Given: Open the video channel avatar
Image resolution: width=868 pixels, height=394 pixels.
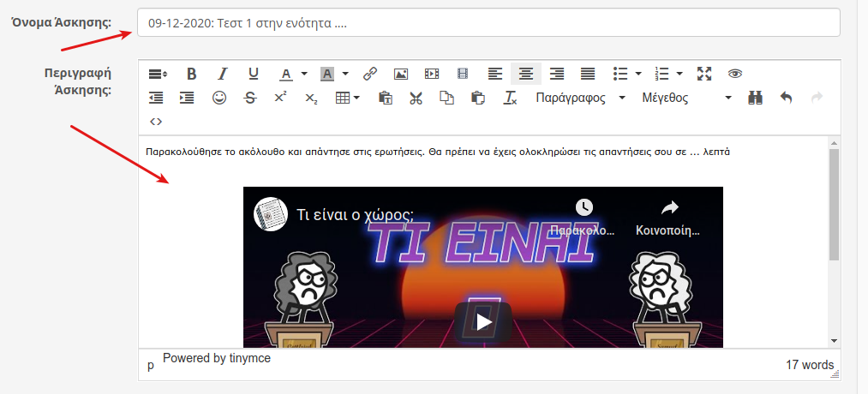Looking at the screenshot, I should [x=270, y=214].
